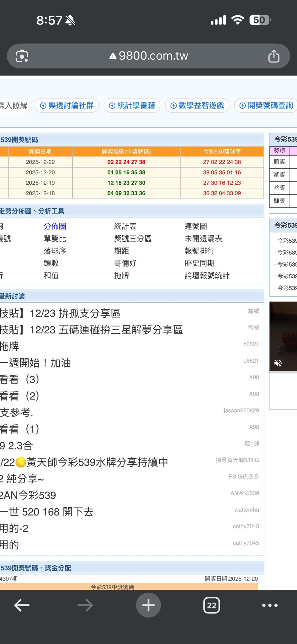Tap the 開獎號碼查詢 pill button

[266, 106]
